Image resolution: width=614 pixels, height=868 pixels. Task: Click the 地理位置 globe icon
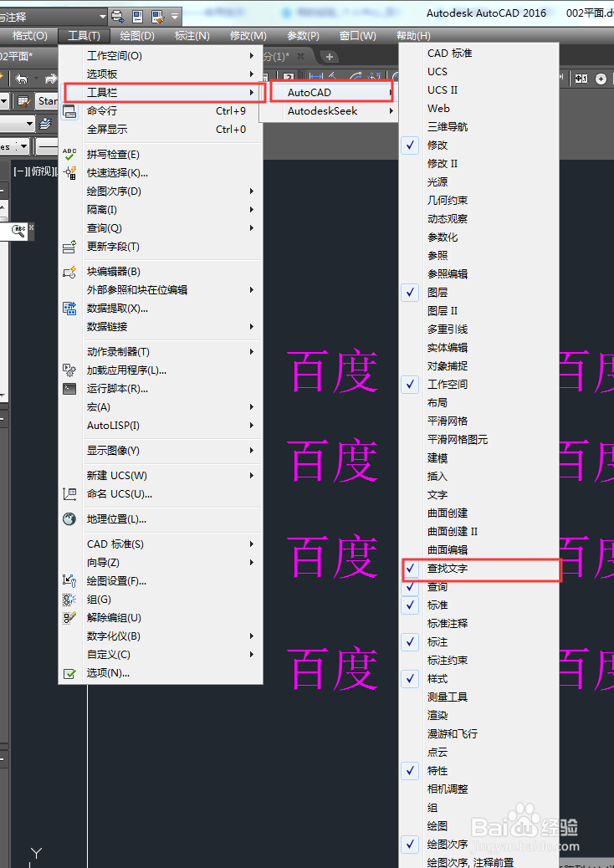(69, 518)
